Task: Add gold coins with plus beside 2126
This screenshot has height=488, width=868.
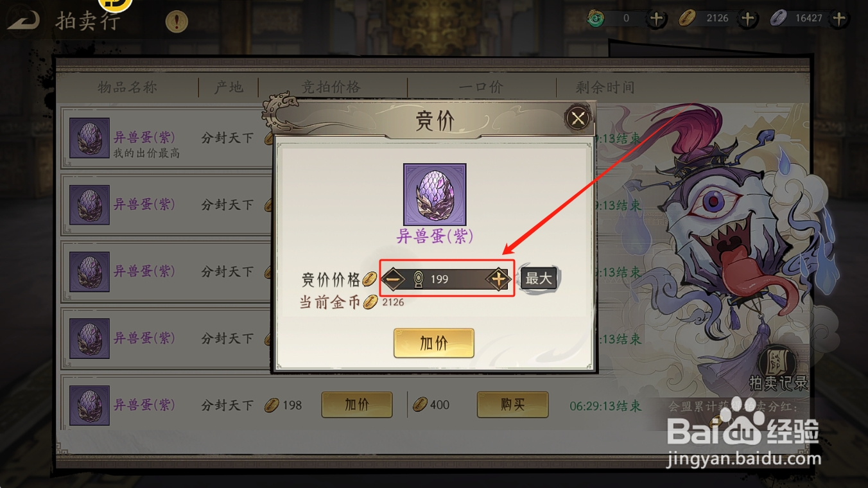Action: pyautogui.click(x=747, y=19)
